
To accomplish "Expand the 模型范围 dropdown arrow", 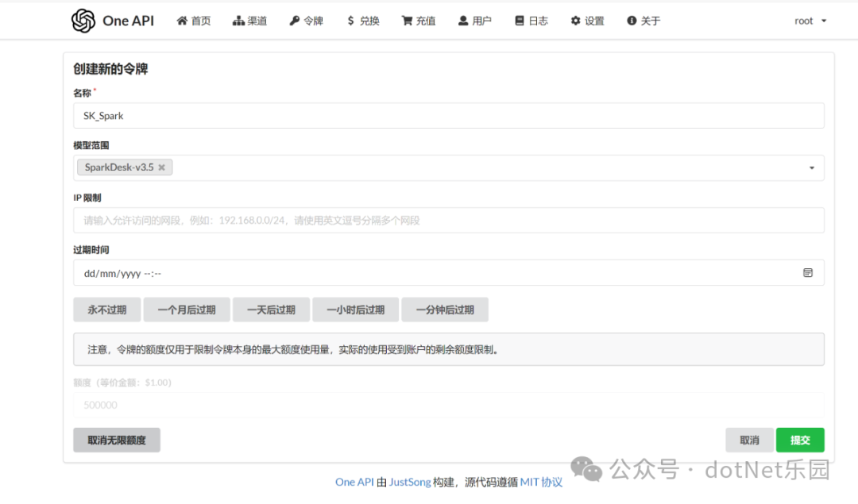I will [x=812, y=167].
